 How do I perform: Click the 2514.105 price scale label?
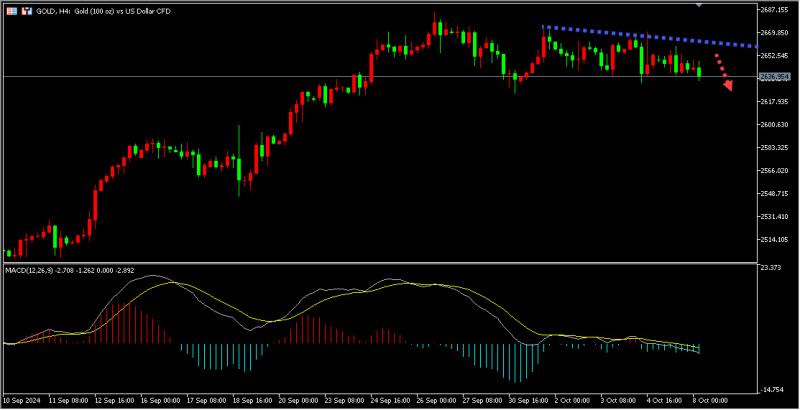776,239
